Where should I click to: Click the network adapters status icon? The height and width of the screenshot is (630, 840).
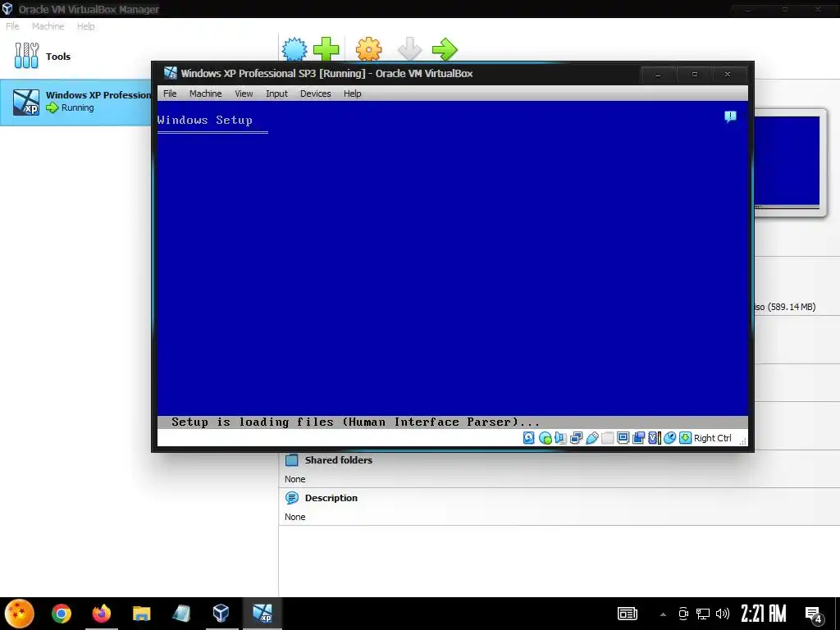click(x=576, y=438)
